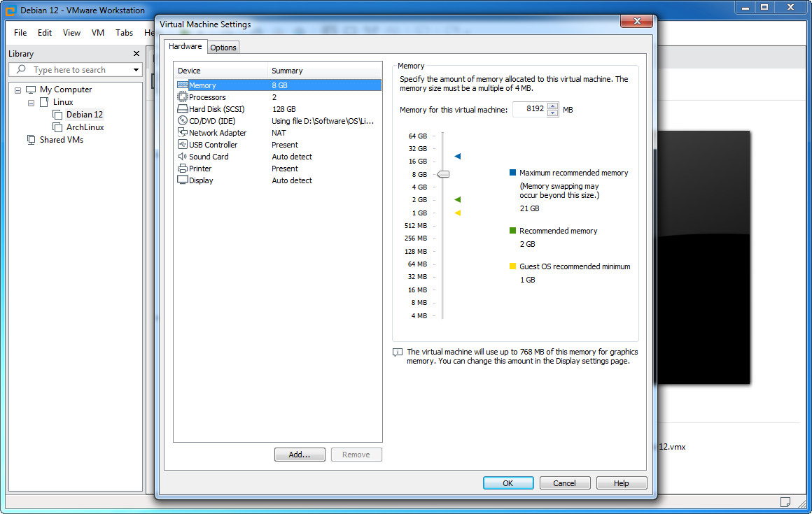Viewport: 812px width, 514px height.
Task: Click the blue Maximum recommended memory swatch
Action: [x=512, y=173]
